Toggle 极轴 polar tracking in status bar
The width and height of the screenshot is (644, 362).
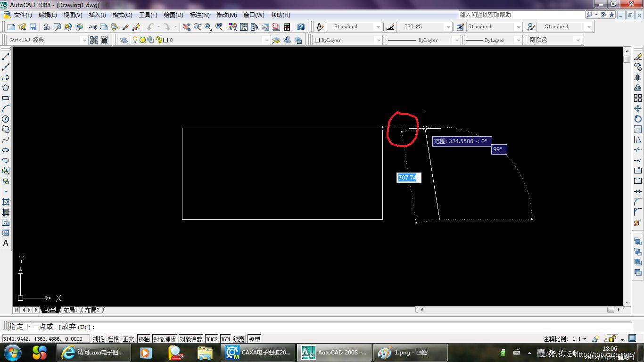tap(144, 339)
